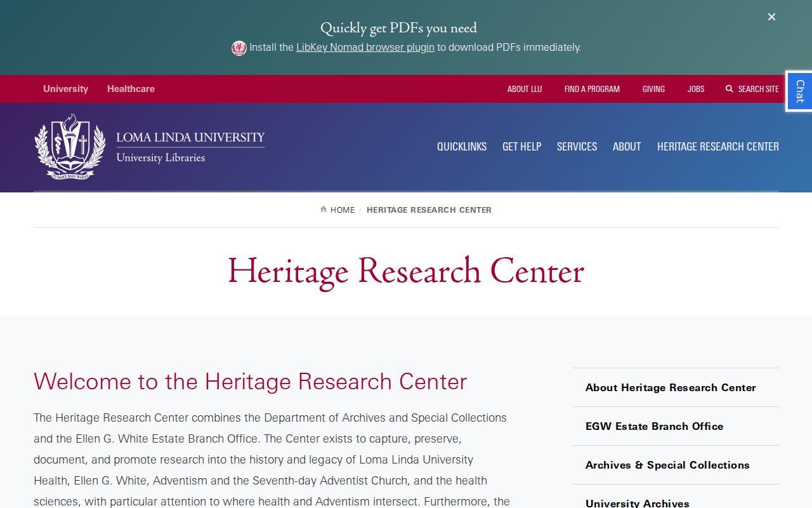
Task: Open the Giving link
Action: (653, 89)
